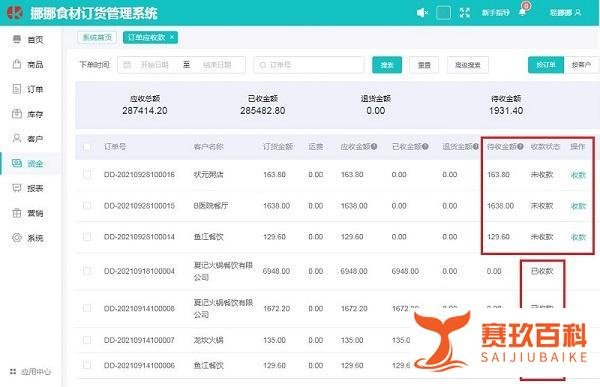Click 收款 for B医院餐厅 order

578,206
